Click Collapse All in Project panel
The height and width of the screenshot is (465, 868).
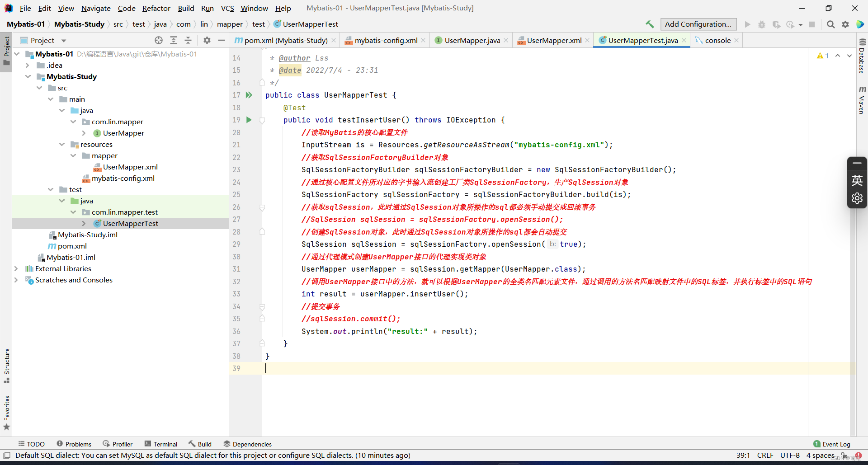click(x=188, y=40)
